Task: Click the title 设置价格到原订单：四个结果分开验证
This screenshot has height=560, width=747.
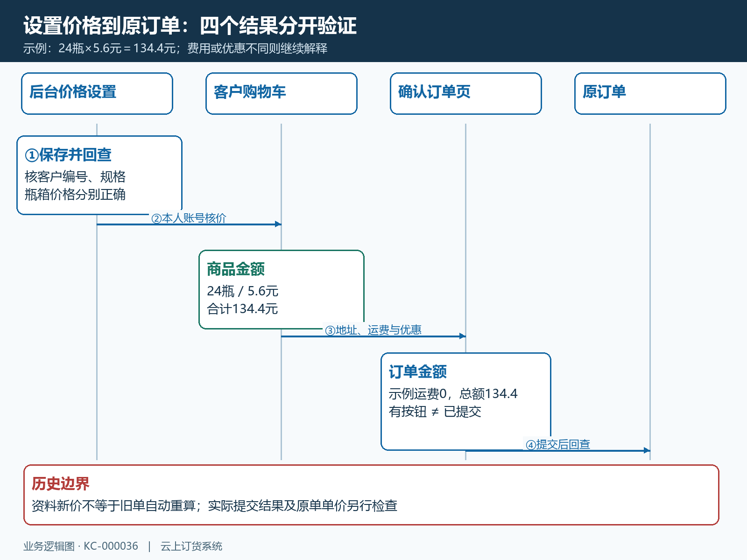Action: [x=190, y=26]
